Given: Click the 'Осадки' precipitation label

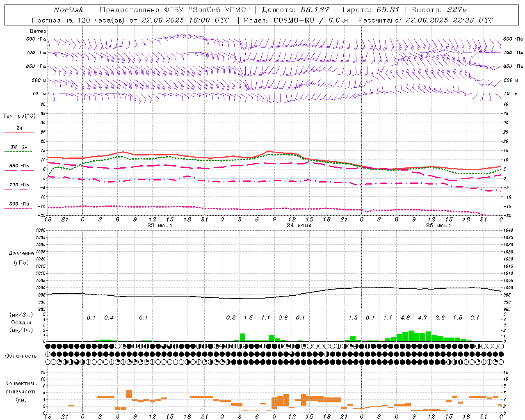Looking at the screenshot, I should pos(21,322).
